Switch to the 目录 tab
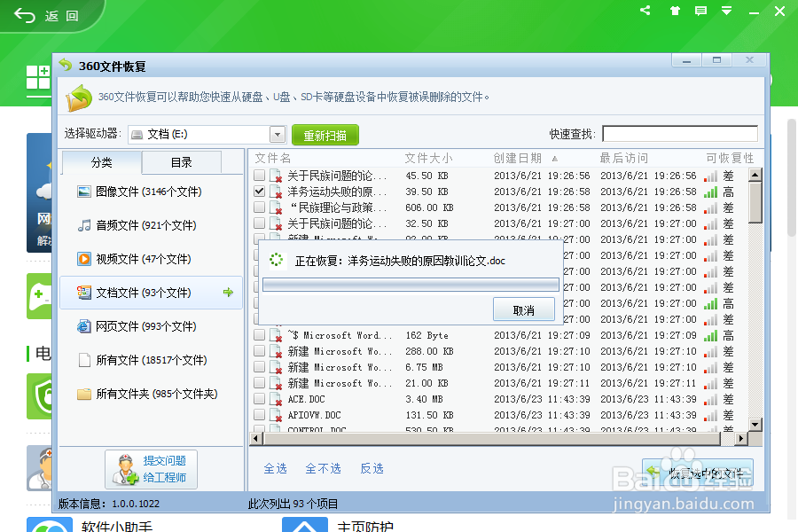This screenshot has width=798, height=532. coord(181,162)
